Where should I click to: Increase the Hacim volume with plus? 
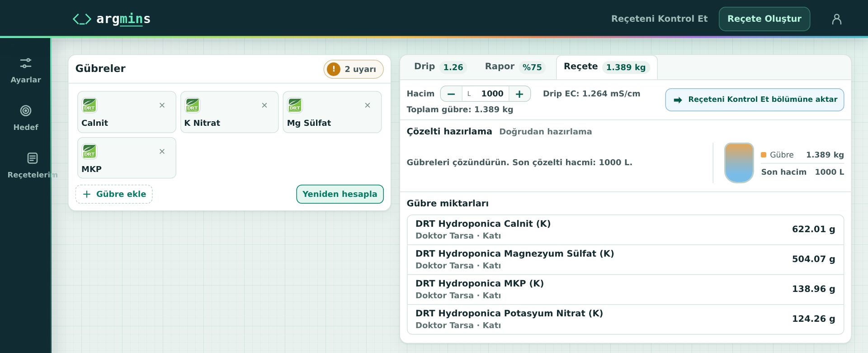point(519,94)
